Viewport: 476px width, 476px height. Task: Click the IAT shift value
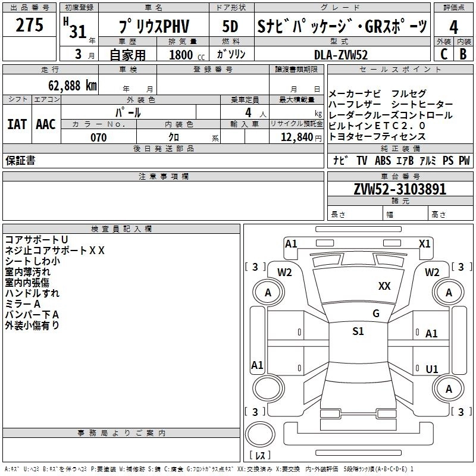pyautogui.click(x=17, y=124)
